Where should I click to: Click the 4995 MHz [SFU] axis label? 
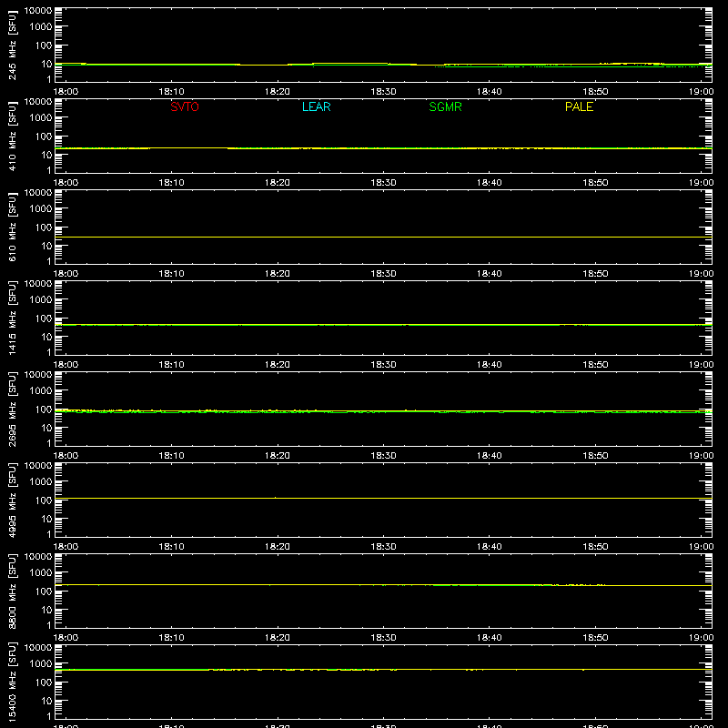pos(13,500)
